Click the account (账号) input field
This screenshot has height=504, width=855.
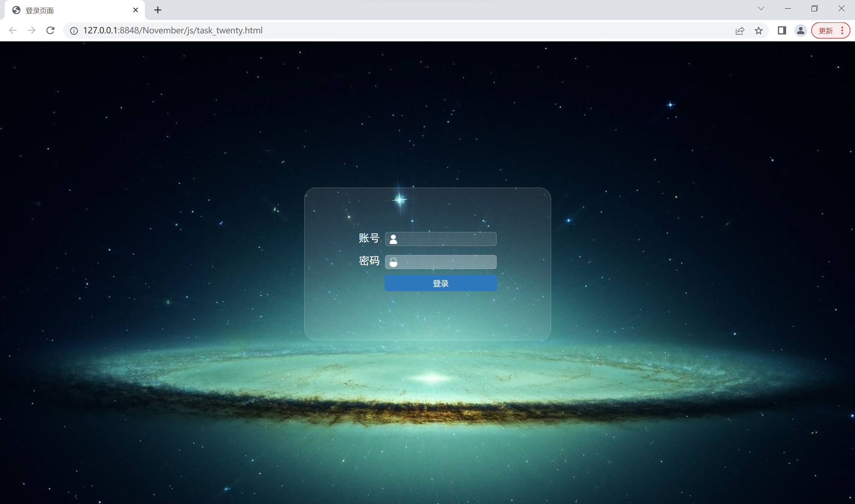(441, 239)
